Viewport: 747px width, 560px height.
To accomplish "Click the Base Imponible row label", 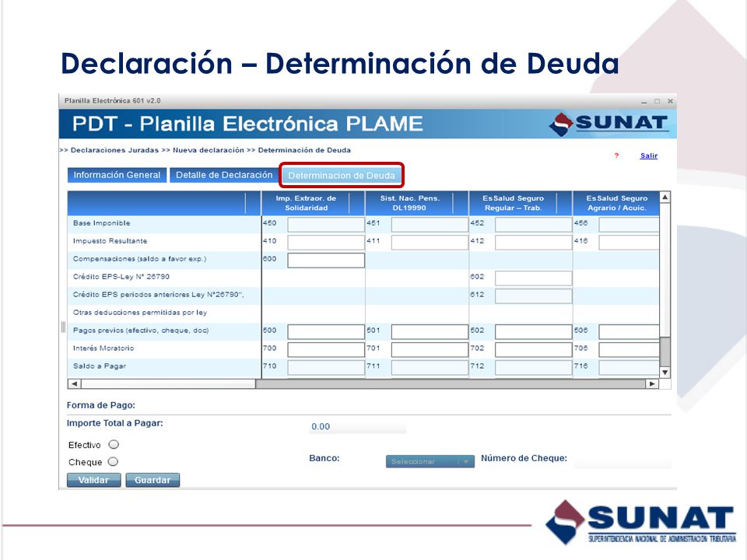I will (101, 223).
